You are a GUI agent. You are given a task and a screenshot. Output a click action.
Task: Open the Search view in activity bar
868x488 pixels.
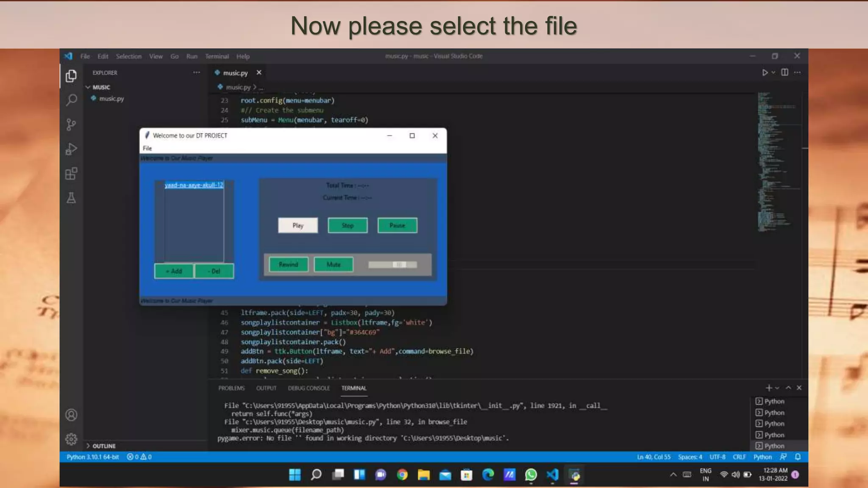click(x=71, y=100)
